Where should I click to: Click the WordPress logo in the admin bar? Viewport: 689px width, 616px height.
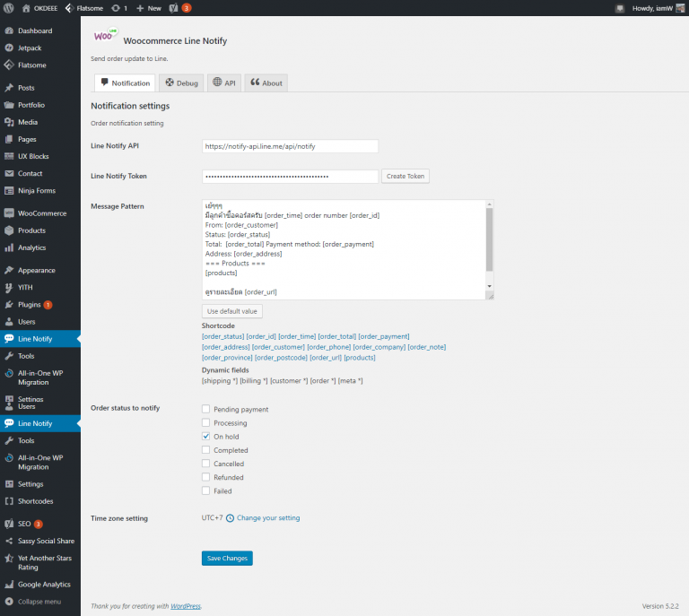[9, 8]
